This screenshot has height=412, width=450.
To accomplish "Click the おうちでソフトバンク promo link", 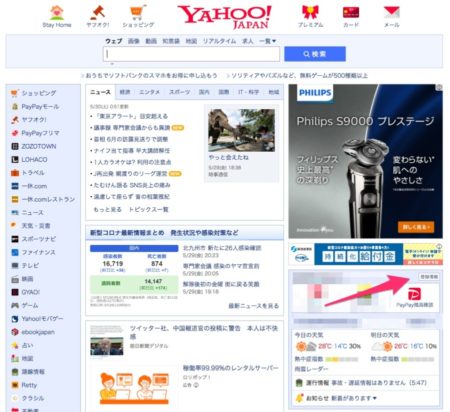I will (x=151, y=76).
